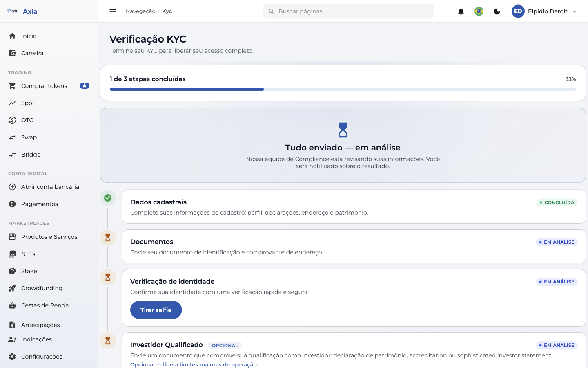588x368 pixels.
Task: Click the Documentos card title
Action: pyautogui.click(x=152, y=242)
